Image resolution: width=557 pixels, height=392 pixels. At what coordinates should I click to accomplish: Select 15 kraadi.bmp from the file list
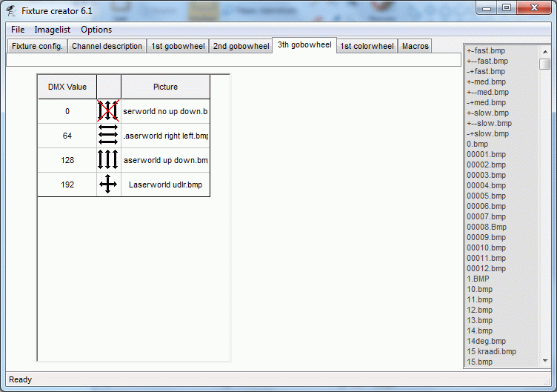pos(491,351)
